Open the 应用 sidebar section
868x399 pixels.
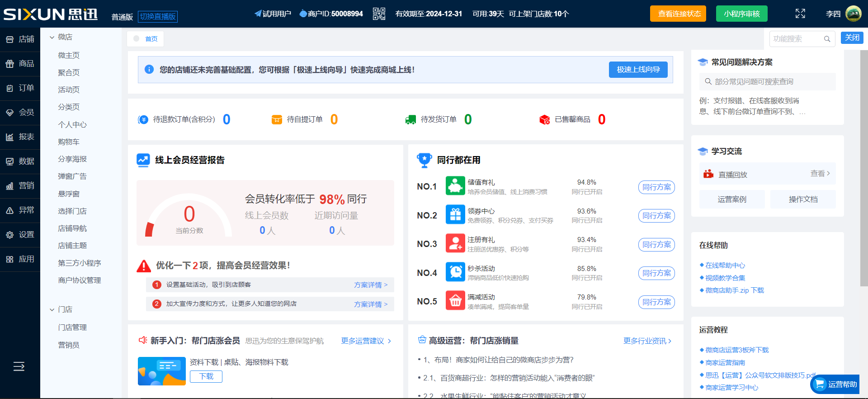20,259
